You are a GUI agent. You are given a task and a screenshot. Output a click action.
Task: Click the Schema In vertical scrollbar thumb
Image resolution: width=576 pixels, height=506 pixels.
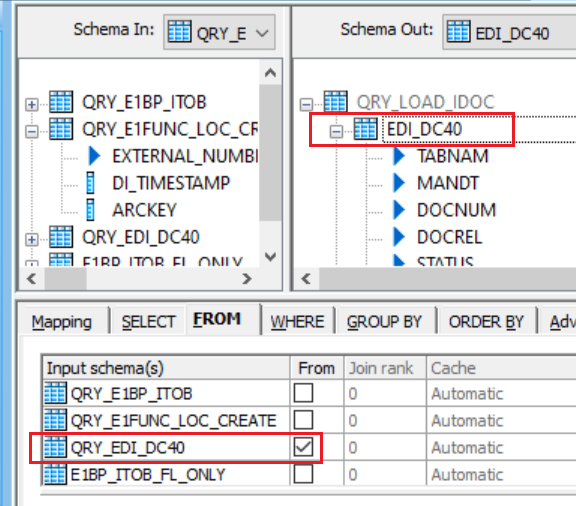coord(270,152)
